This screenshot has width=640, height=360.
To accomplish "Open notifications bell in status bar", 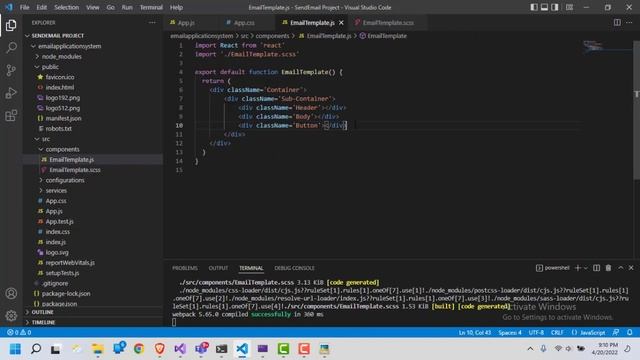I will point(629,333).
